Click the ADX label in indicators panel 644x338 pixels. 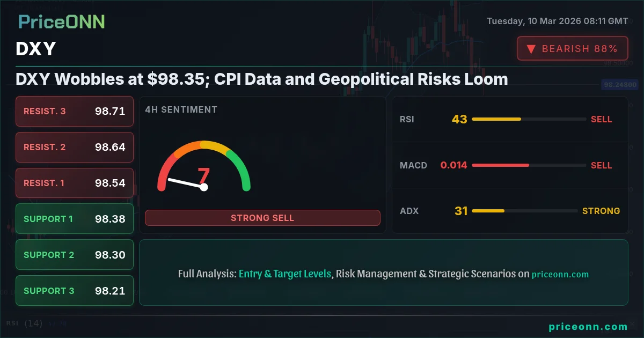click(409, 211)
